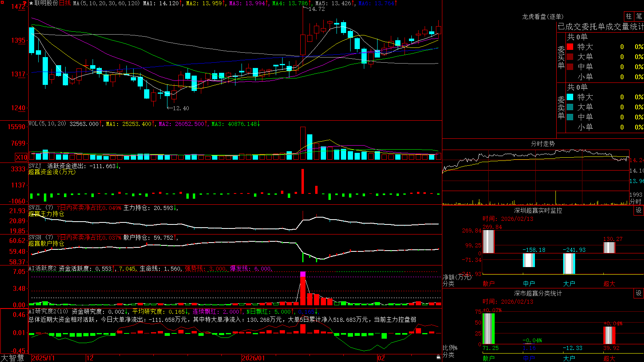Click the magenta peak bar in AI活跃度2
The image size is (644, 362).
click(303, 274)
